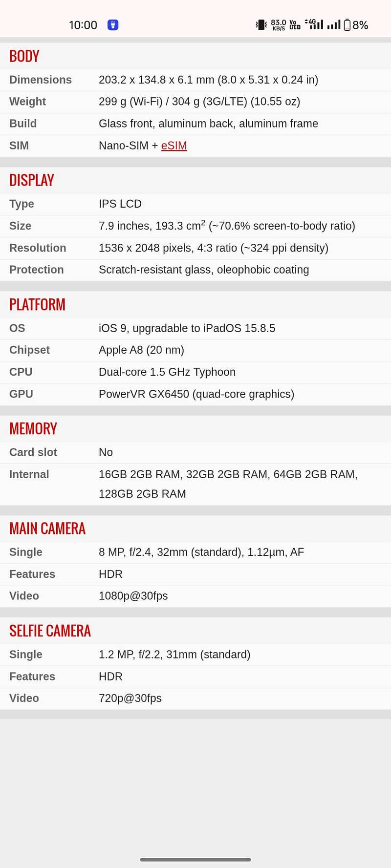Tap the '720p@30fps' video value
Image resolution: width=391 pixels, height=868 pixels.
point(130,699)
